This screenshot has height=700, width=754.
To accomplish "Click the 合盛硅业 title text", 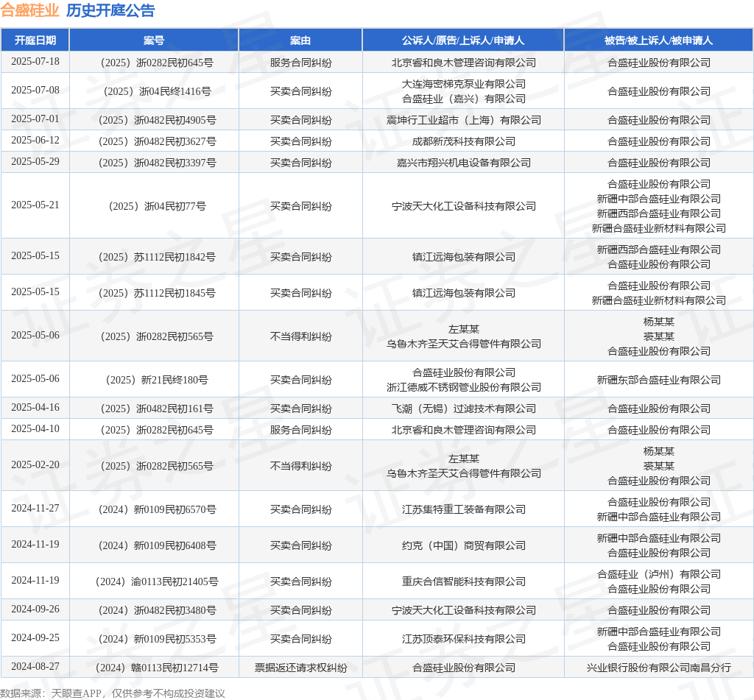I will pos(29,10).
